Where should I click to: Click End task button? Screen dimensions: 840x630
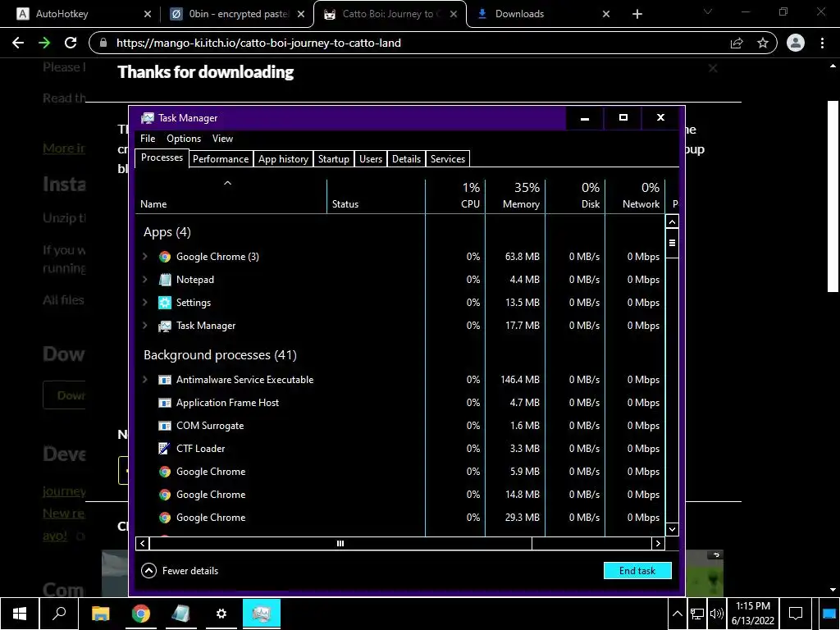pos(637,571)
